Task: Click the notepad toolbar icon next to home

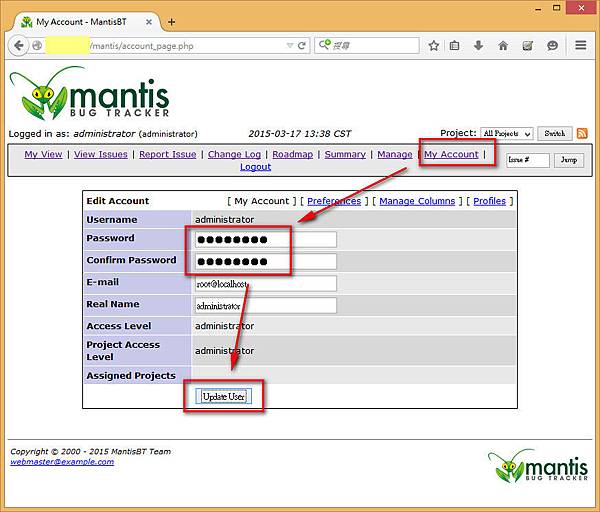Action: coord(528,46)
